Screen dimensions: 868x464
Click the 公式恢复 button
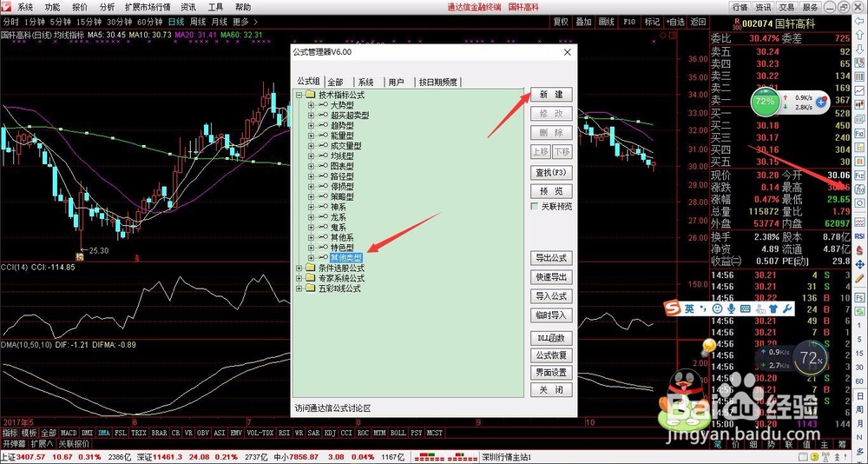pyautogui.click(x=551, y=355)
